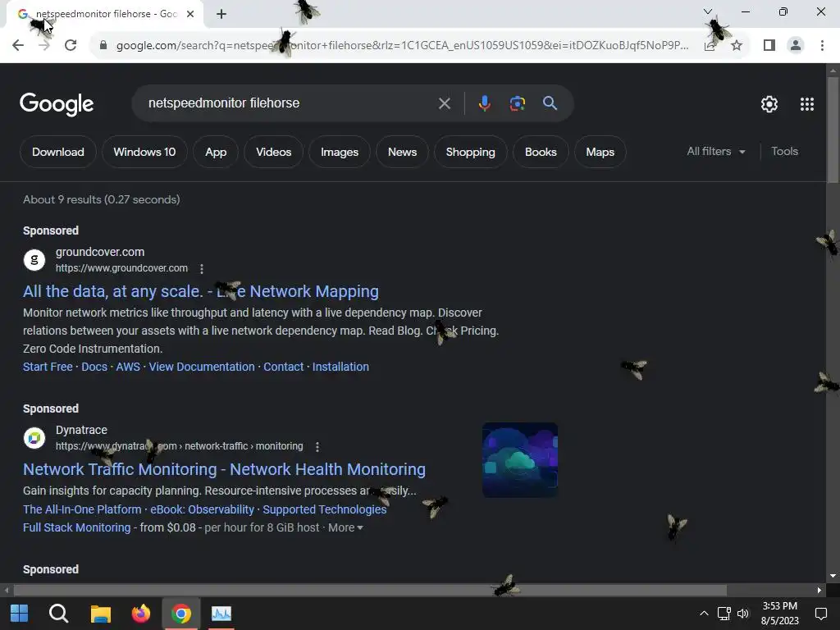Open the Windows Start menu
Screen dimensions: 840x630
point(20,614)
